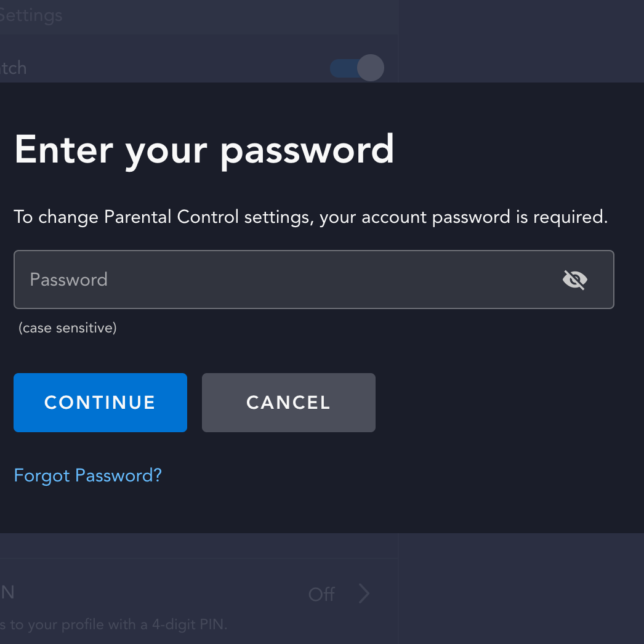Click the Password input field
Screen dimensions: 644x644
point(283,280)
